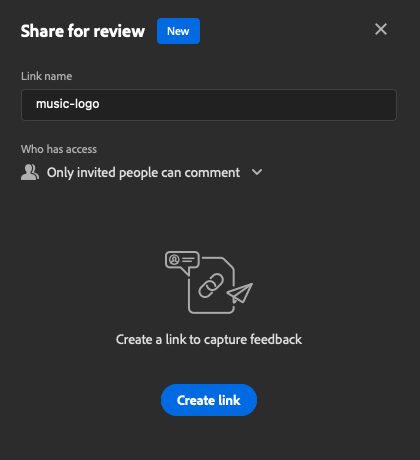
Task: Click the Link name label
Action: tap(46, 76)
